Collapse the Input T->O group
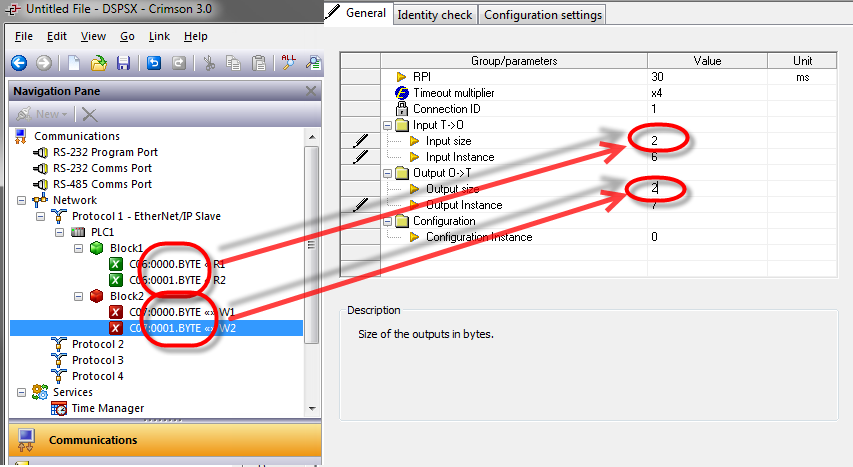 [x=387, y=125]
